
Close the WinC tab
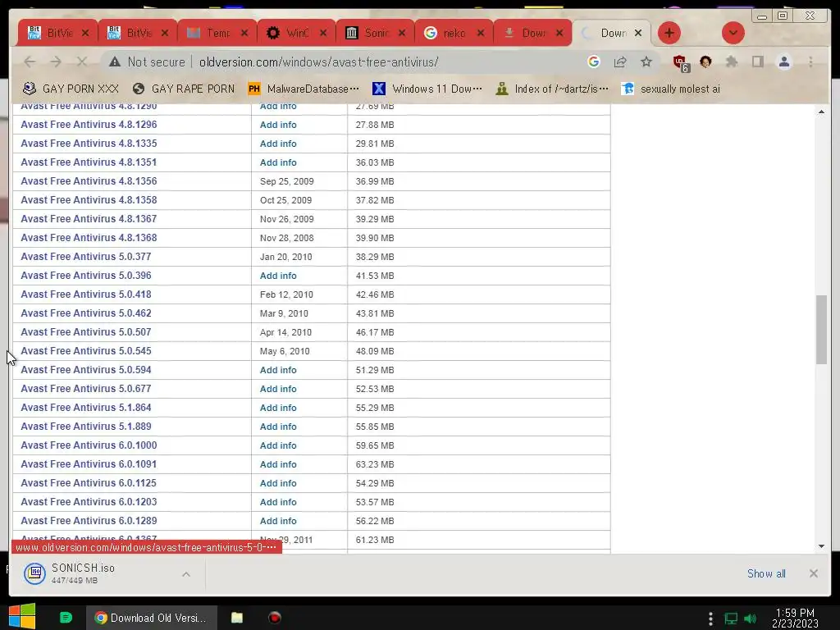click(323, 33)
